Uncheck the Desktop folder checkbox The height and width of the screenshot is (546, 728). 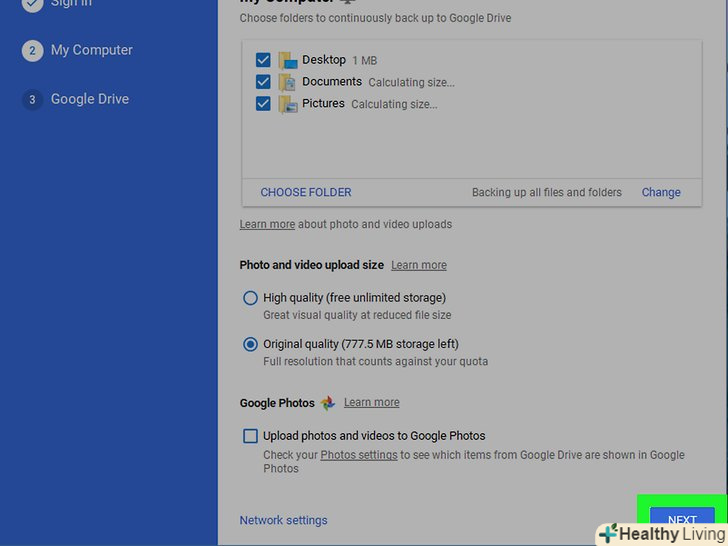263,60
